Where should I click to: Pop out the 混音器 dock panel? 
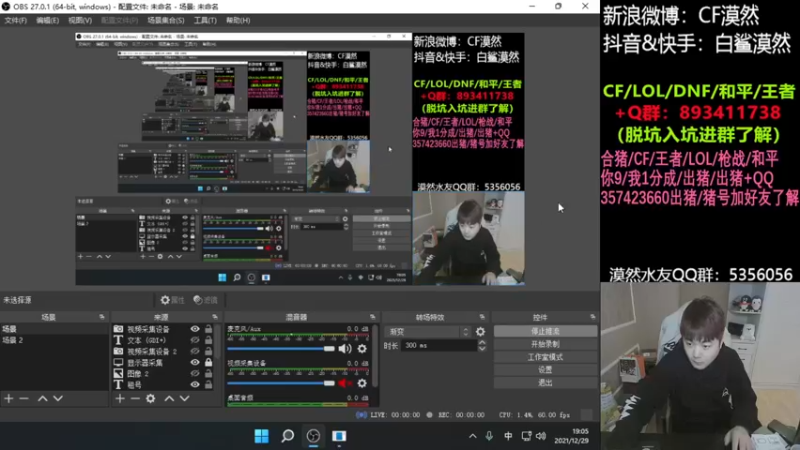tap(372, 317)
